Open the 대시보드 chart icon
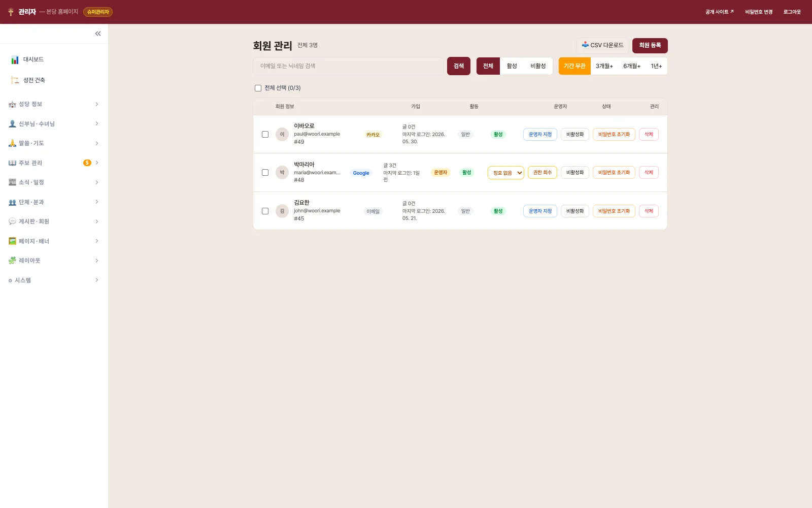This screenshot has width=812, height=508. (x=15, y=59)
